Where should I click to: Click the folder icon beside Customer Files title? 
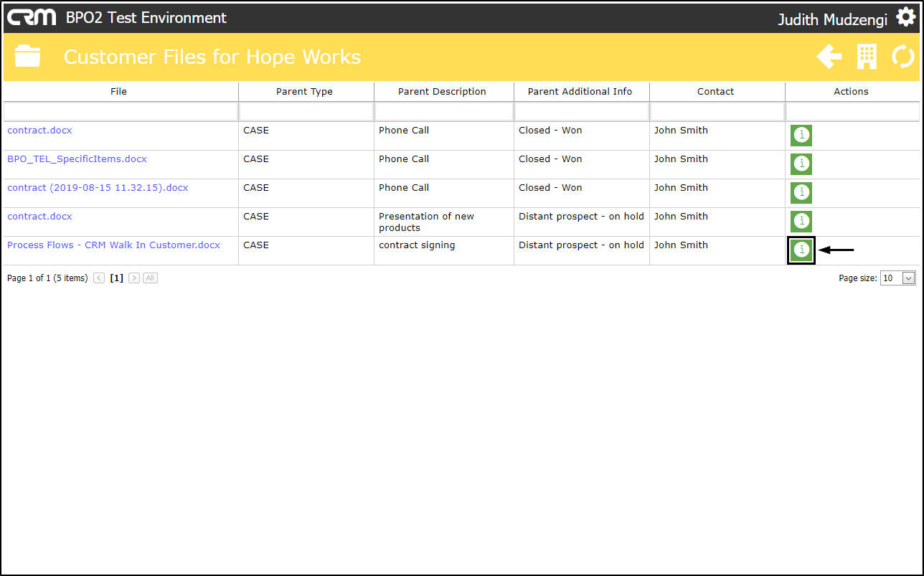(27, 56)
